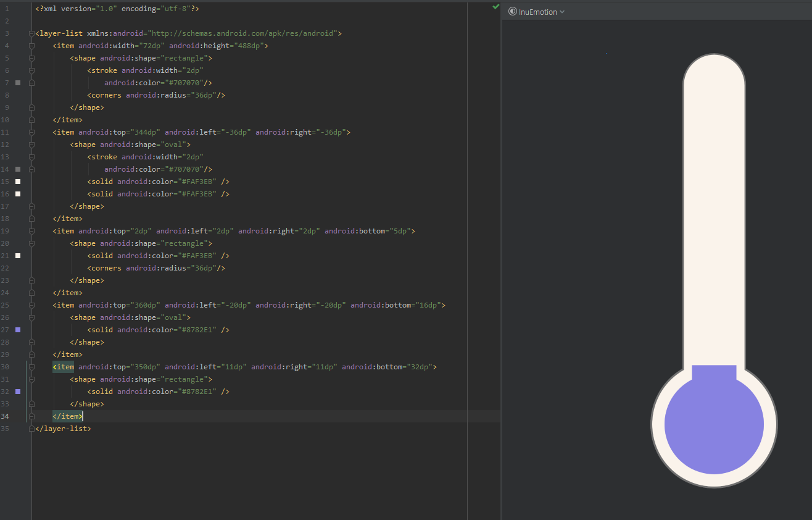Click line number 1 in the gutter
812x520 pixels.
point(7,9)
